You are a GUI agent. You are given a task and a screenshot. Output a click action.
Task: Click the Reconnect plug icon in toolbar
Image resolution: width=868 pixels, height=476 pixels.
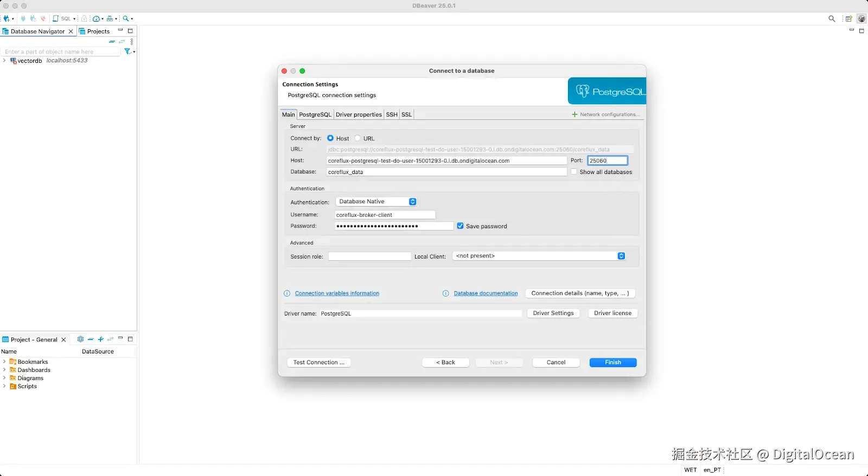pyautogui.click(x=33, y=18)
